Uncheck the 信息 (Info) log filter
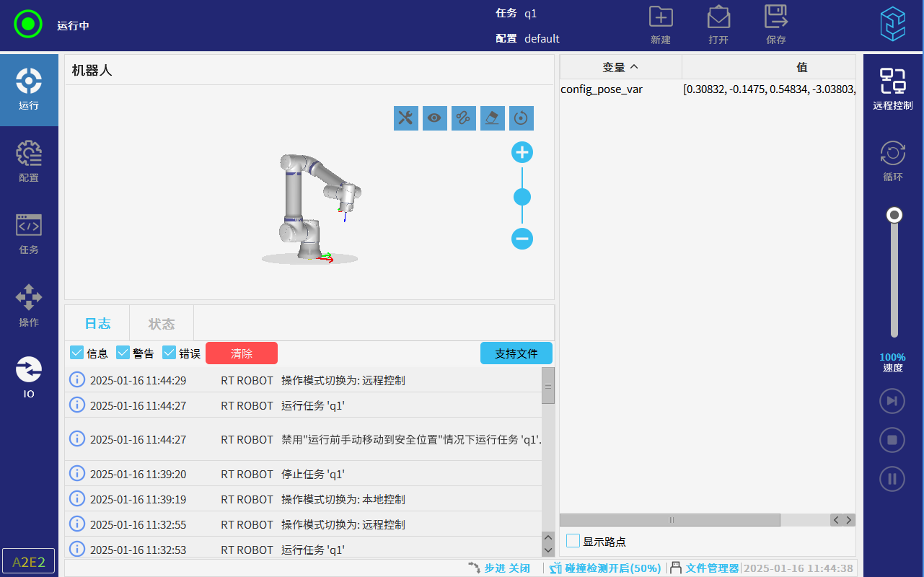This screenshot has width=924, height=577. coord(77,353)
